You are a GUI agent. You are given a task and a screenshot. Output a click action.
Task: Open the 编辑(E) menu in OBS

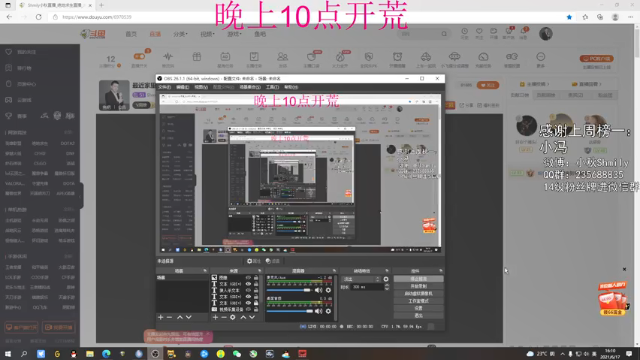coord(182,87)
